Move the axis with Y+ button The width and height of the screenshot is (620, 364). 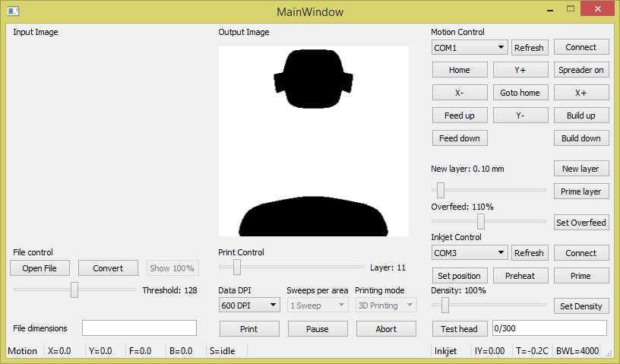(x=520, y=70)
